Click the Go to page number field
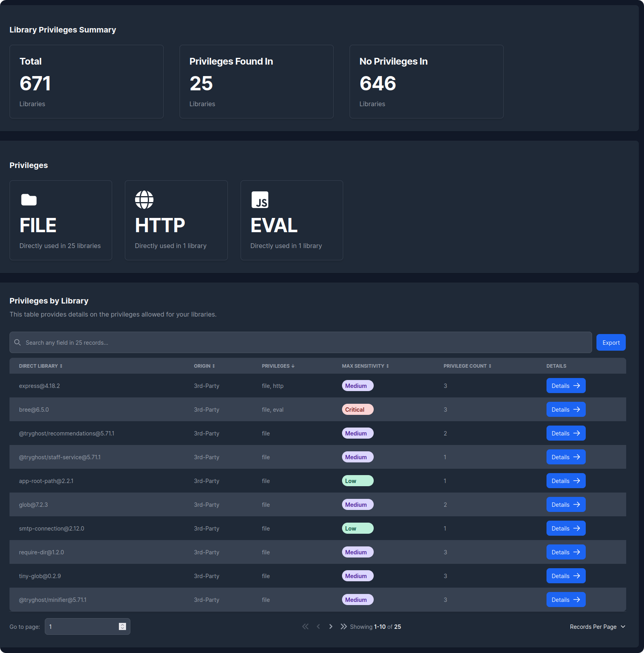The image size is (644, 653). 88,626
